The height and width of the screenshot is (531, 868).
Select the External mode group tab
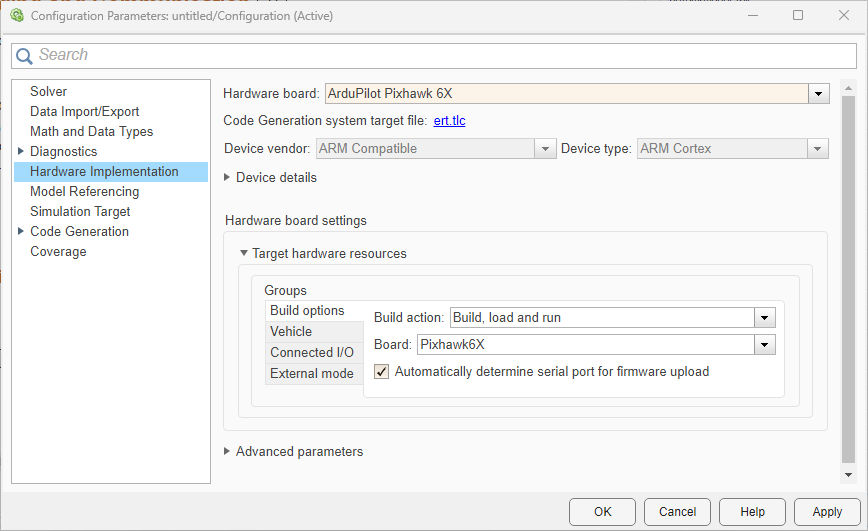tap(311, 374)
